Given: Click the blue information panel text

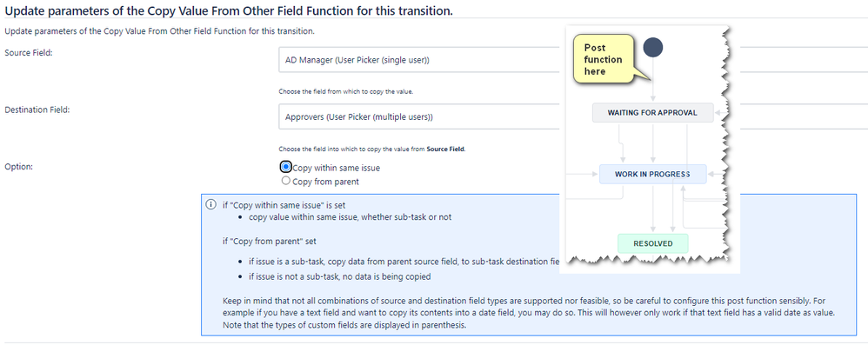Looking at the screenshot, I should pos(529,264).
